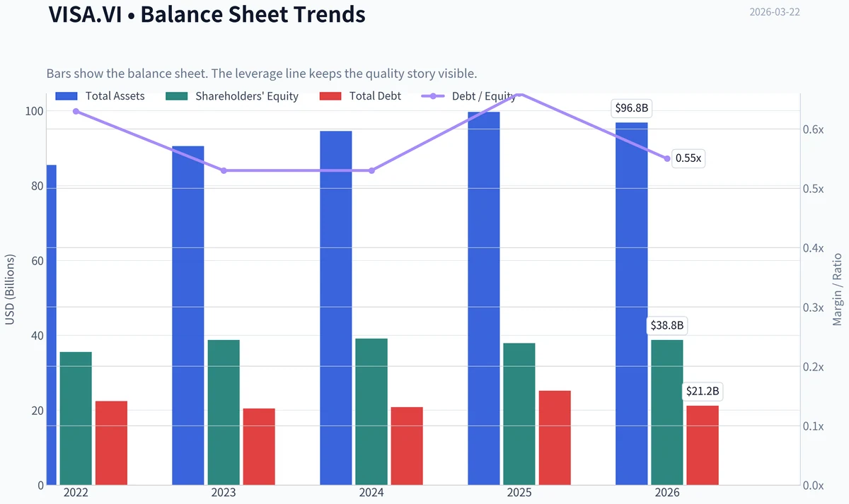Select the 2026 Total Assets bar
This screenshot has height=504, width=849.
(x=632, y=304)
